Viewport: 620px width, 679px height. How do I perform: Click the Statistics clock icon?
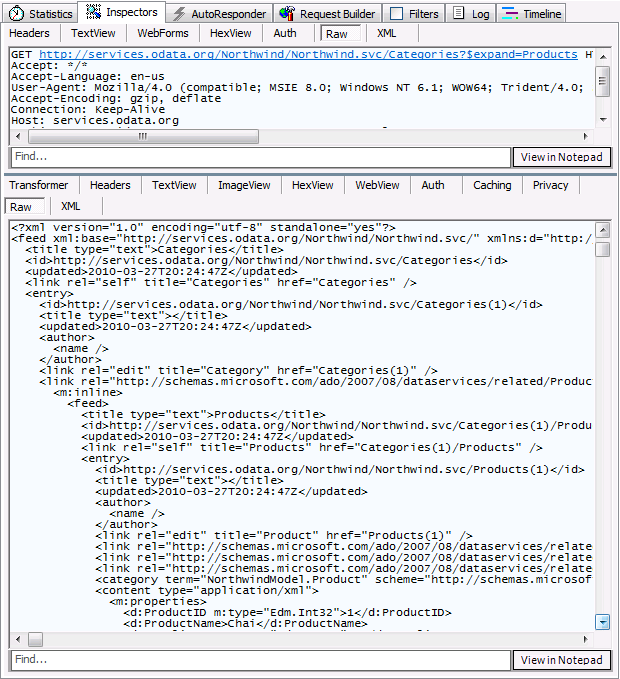(16, 13)
